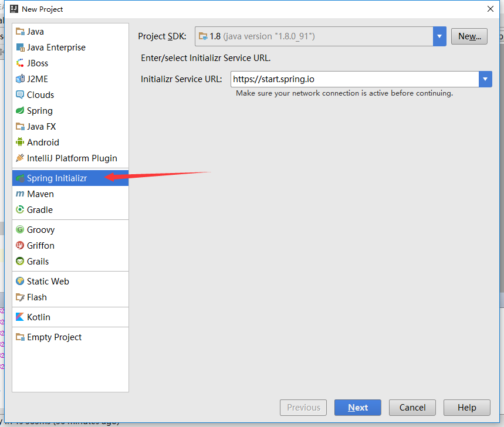Viewport: 504px width, 427px height.
Task: Click the Project SDK label
Action: [162, 36]
